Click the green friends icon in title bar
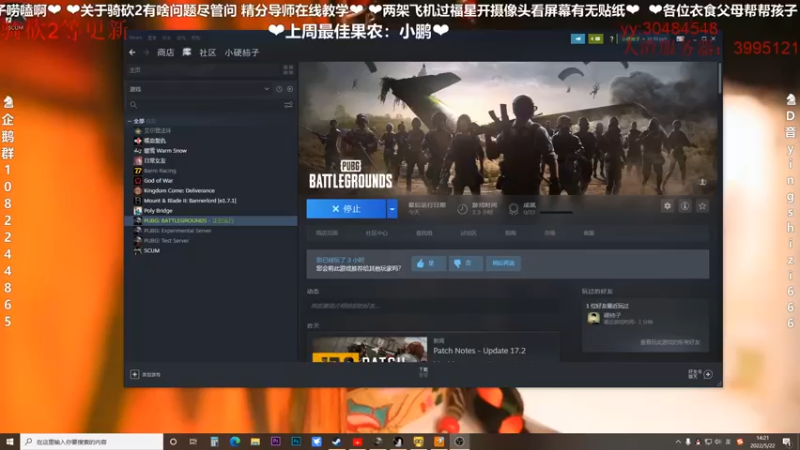The width and height of the screenshot is (800, 450). point(595,39)
